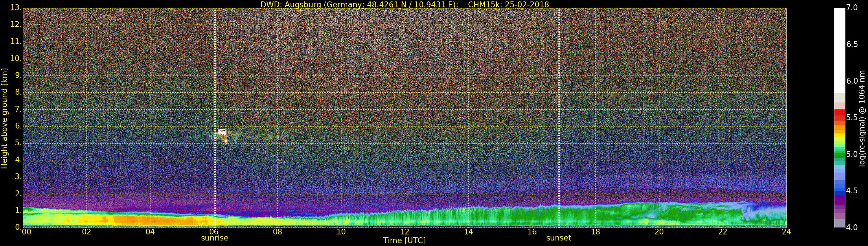868x246 pixels.
Task: Click the "12" time axis tick label
Action: [x=405, y=232]
